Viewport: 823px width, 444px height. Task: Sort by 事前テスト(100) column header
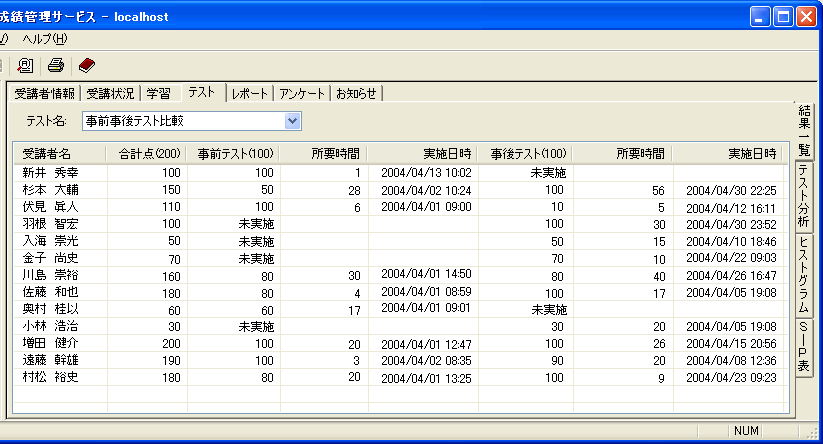coord(234,154)
